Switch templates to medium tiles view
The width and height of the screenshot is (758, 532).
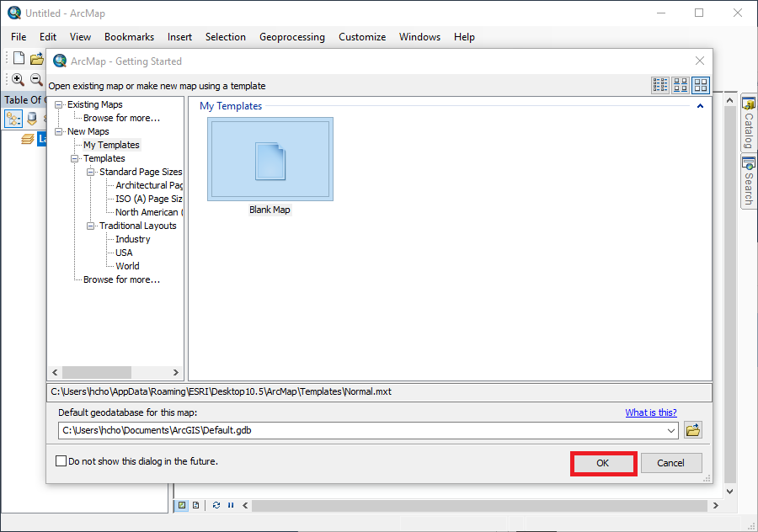(681, 85)
